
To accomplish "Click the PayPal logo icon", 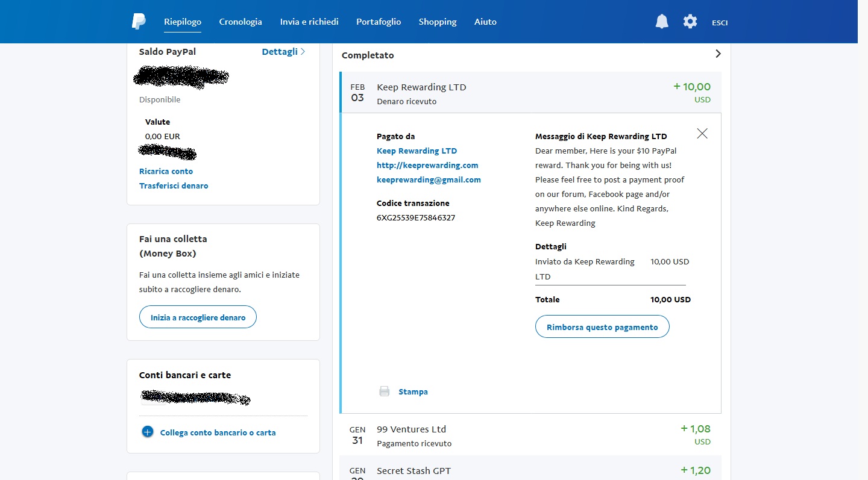I will click(x=139, y=22).
